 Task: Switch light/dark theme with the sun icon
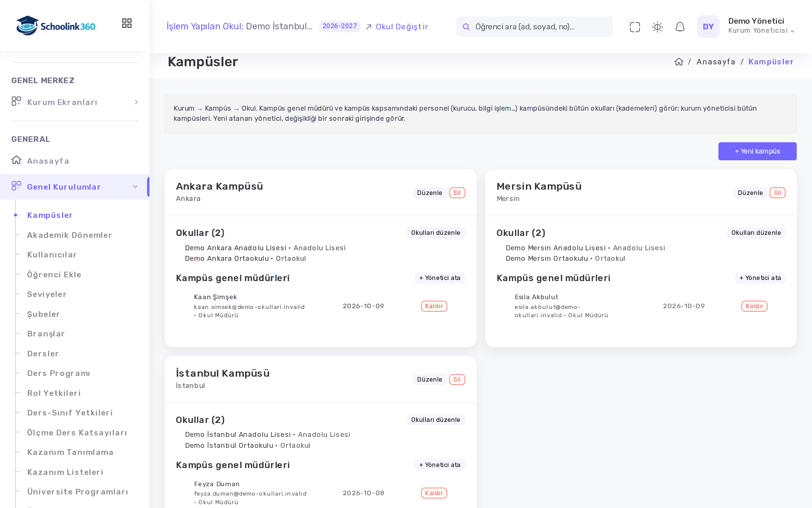coord(657,27)
